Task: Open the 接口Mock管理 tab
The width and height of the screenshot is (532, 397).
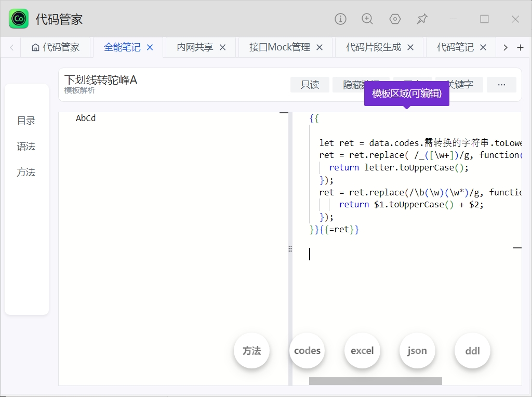Action: tap(280, 47)
